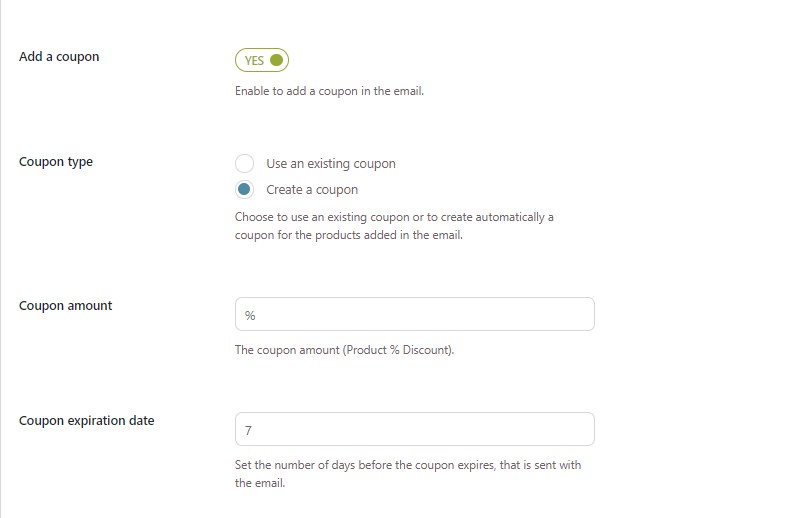Click the Coupon amount input field
Image resolution: width=788 pixels, height=518 pixels.
[414, 314]
